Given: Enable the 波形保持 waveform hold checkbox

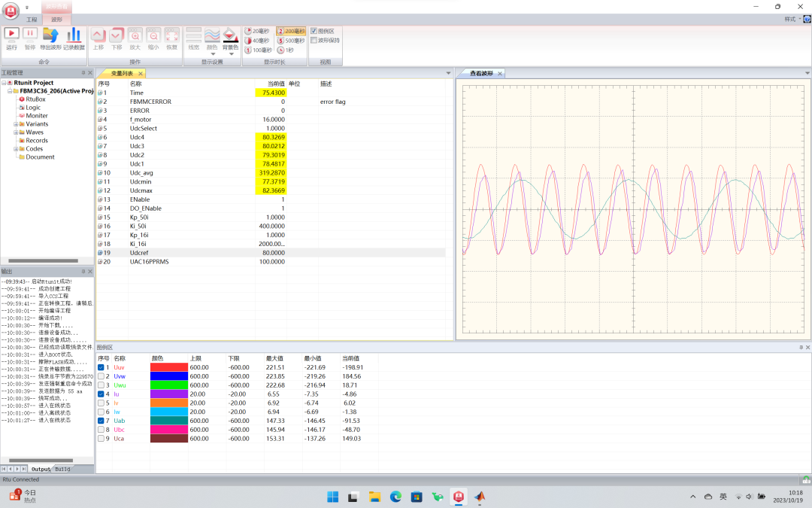Looking at the screenshot, I should coord(314,41).
